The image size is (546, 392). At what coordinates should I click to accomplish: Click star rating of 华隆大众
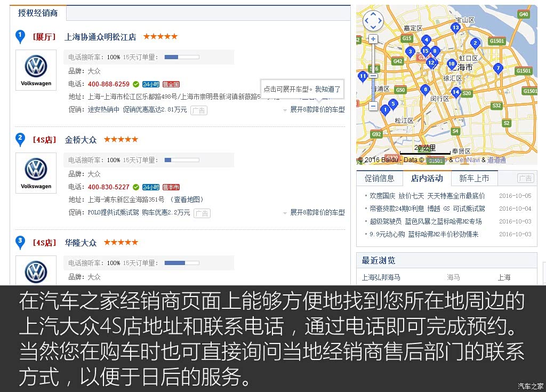click(121, 242)
